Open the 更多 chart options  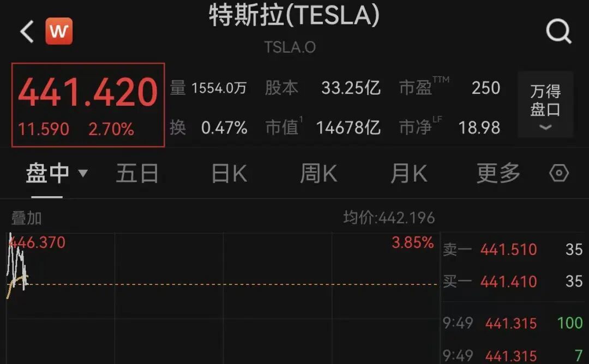click(498, 174)
